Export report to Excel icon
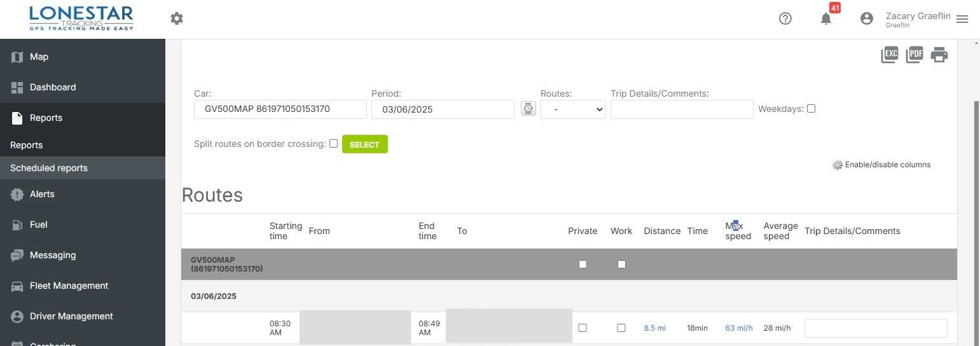Viewport: 980px width, 346px height. pyautogui.click(x=889, y=55)
